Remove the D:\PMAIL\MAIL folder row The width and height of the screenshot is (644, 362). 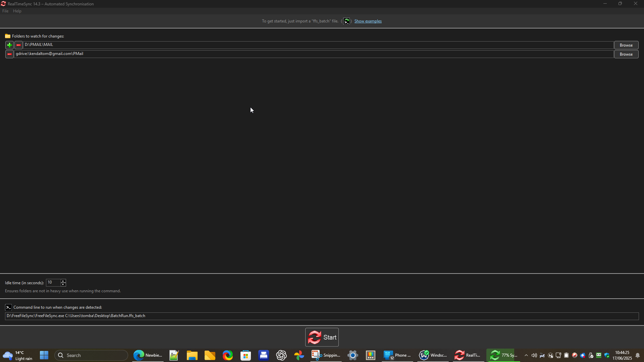[x=18, y=45]
